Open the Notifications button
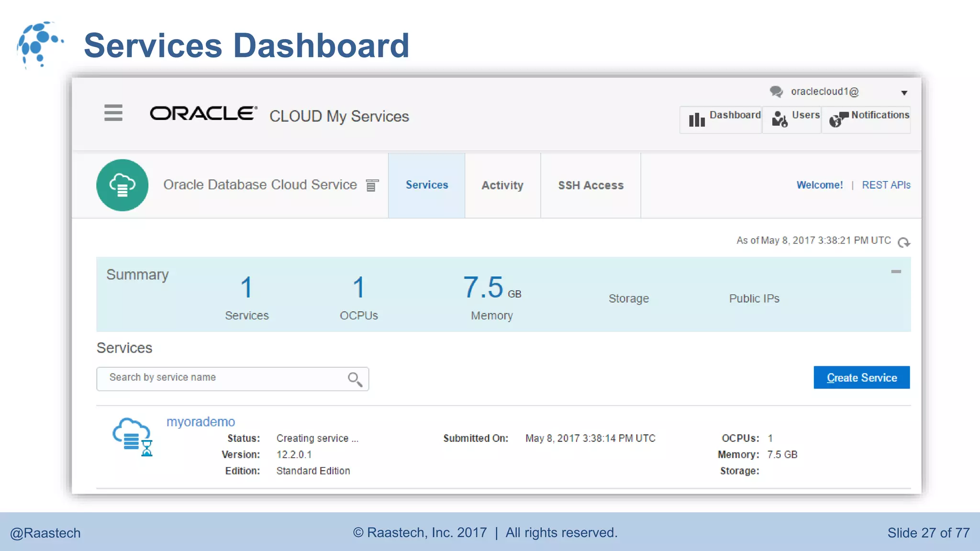Image resolution: width=980 pixels, height=551 pixels. coord(866,120)
